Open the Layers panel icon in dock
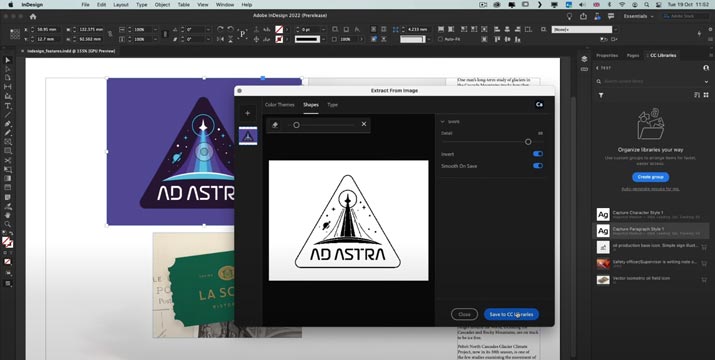 pyautogui.click(x=584, y=59)
